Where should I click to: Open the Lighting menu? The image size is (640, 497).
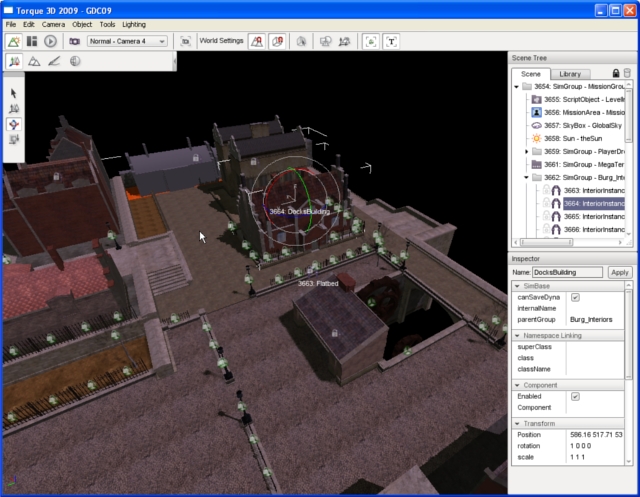[x=134, y=23]
